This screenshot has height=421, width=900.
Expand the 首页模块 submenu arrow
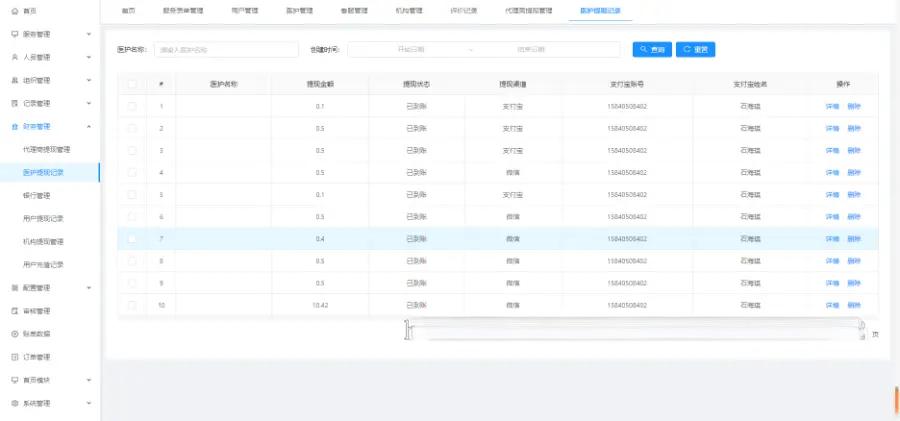click(88, 380)
